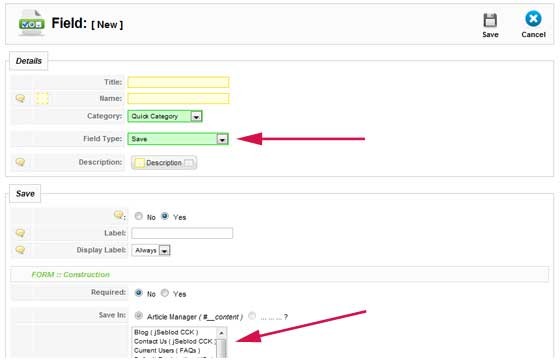This screenshot has width=560, height=363.
Task: Click the yellow note icon in Description button
Action: point(139,163)
